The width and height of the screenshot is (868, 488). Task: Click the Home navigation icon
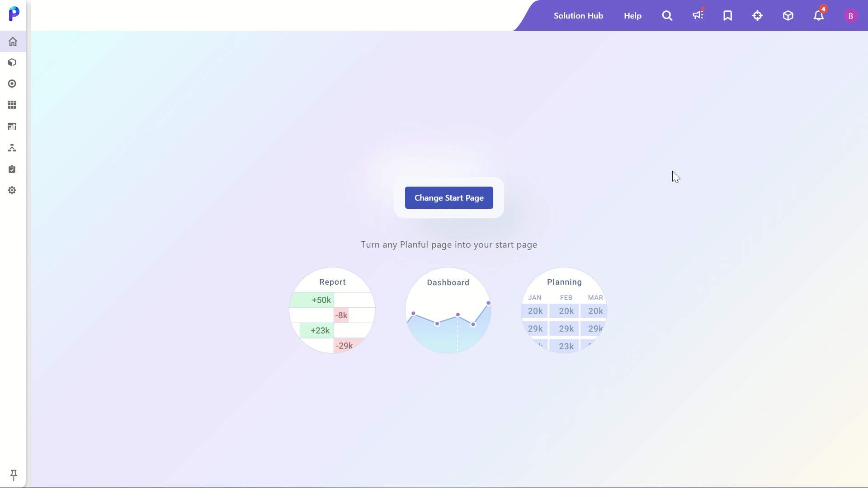13,41
